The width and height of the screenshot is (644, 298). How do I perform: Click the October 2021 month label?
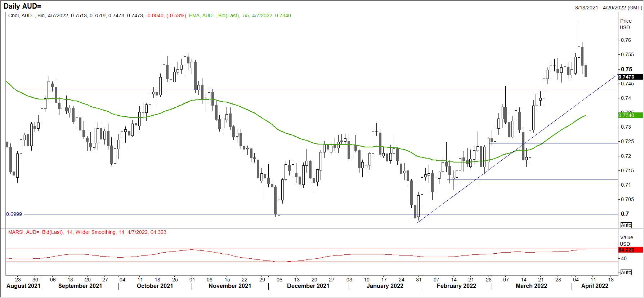(155, 286)
